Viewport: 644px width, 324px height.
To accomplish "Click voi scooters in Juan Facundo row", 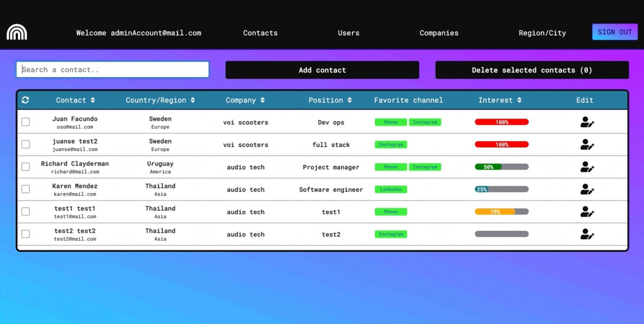I will 246,122.
